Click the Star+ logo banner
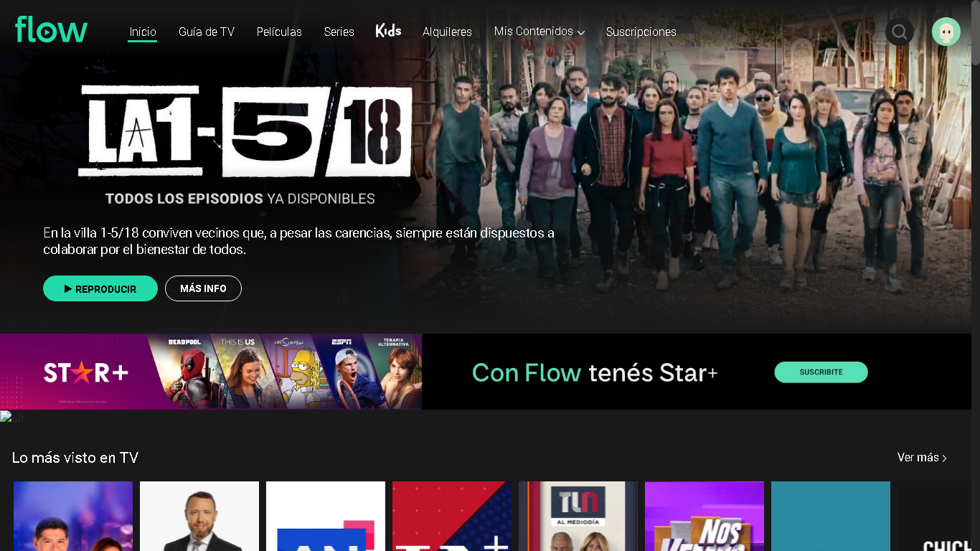Image resolution: width=980 pixels, height=551 pixels. tap(86, 372)
